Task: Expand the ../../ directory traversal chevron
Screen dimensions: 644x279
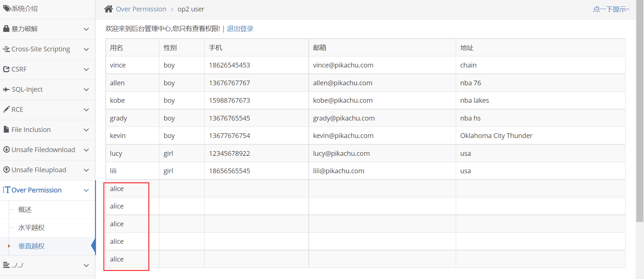Action: click(86, 266)
